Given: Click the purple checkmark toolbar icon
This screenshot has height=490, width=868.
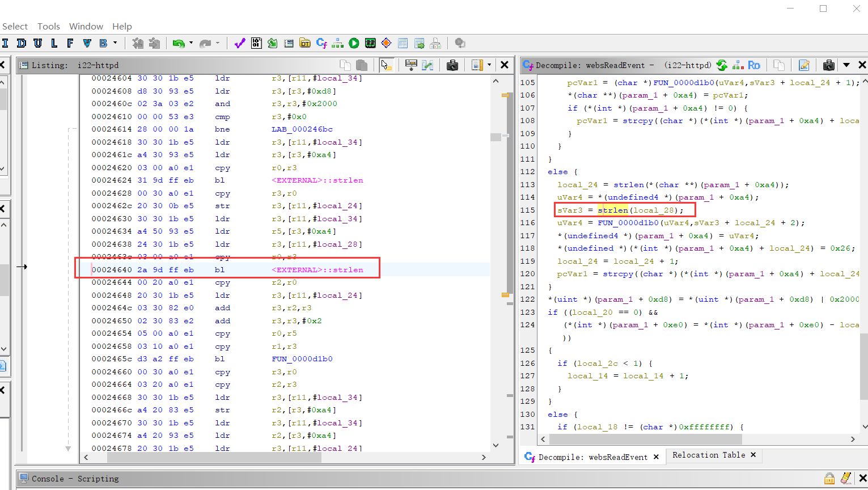Looking at the screenshot, I should 240,43.
